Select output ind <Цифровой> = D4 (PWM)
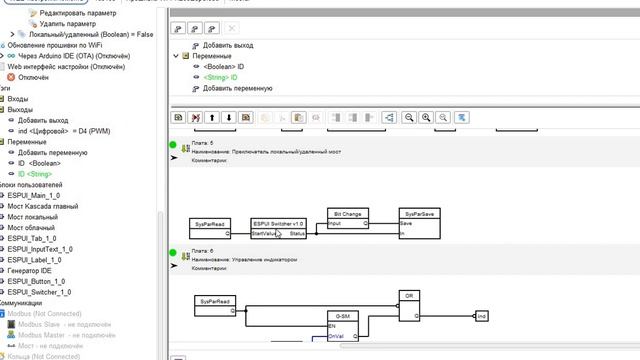640x360 pixels. (x=64, y=131)
